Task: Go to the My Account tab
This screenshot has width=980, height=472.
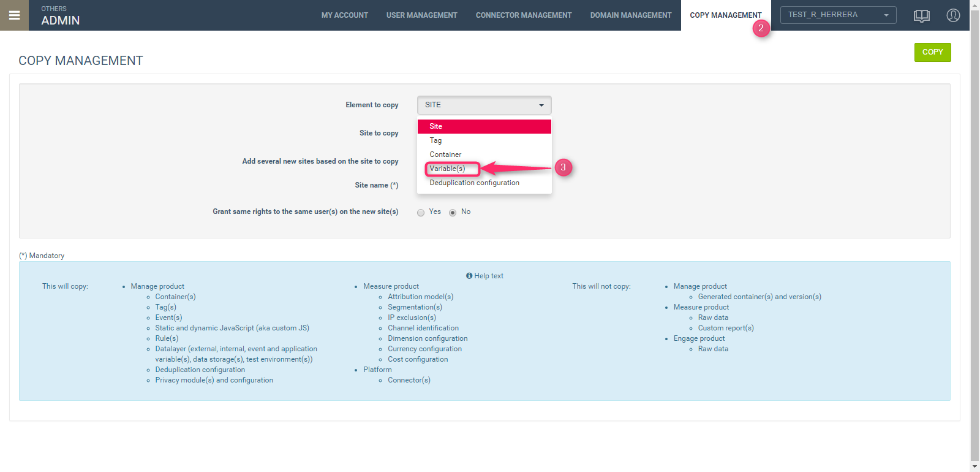Action: (345, 15)
